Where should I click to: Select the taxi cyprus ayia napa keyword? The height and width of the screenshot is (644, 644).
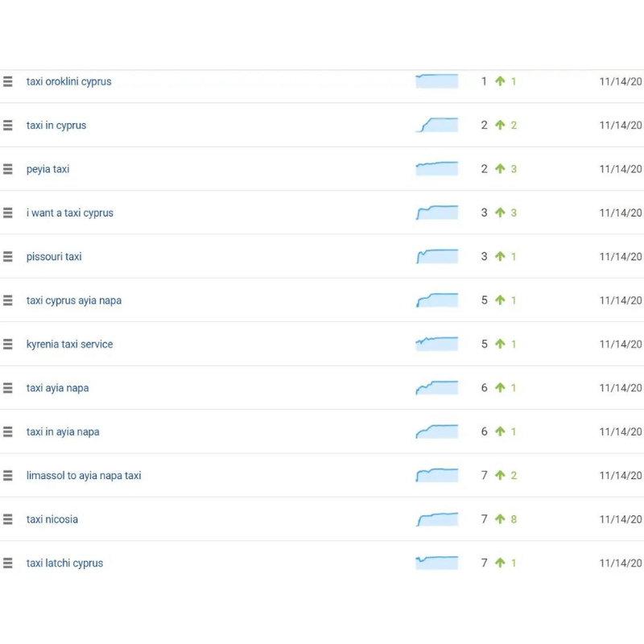(x=73, y=300)
